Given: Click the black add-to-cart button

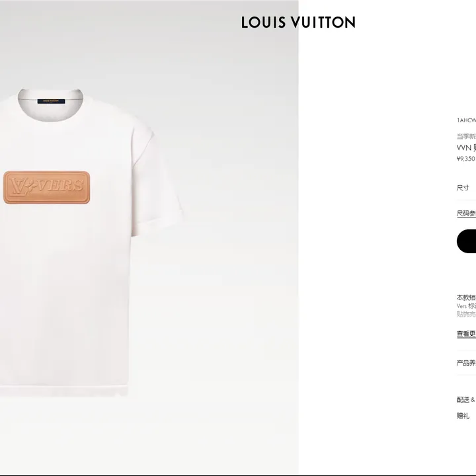Looking at the screenshot, I should click(x=466, y=241).
